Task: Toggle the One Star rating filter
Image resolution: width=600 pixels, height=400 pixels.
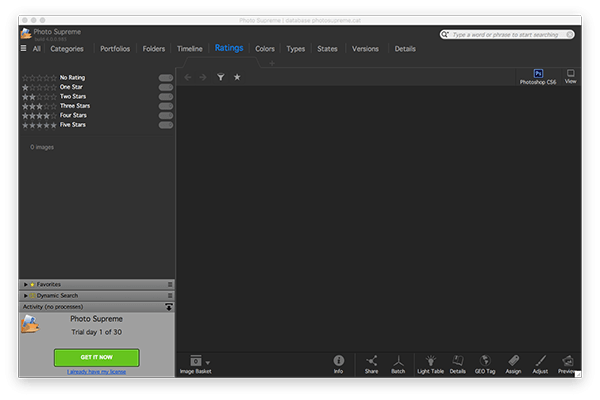Action: pyautogui.click(x=165, y=87)
